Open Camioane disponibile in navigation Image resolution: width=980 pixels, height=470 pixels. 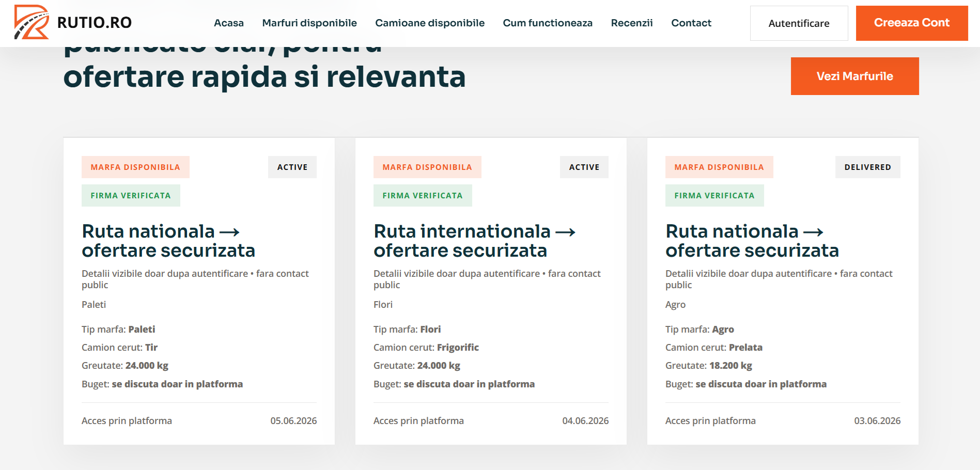coord(430,23)
